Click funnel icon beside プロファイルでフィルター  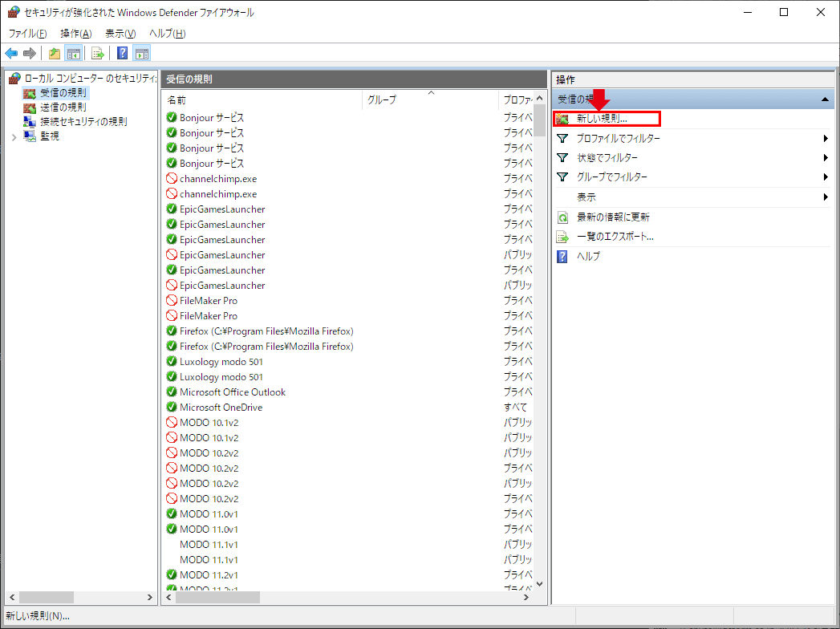tap(562, 138)
